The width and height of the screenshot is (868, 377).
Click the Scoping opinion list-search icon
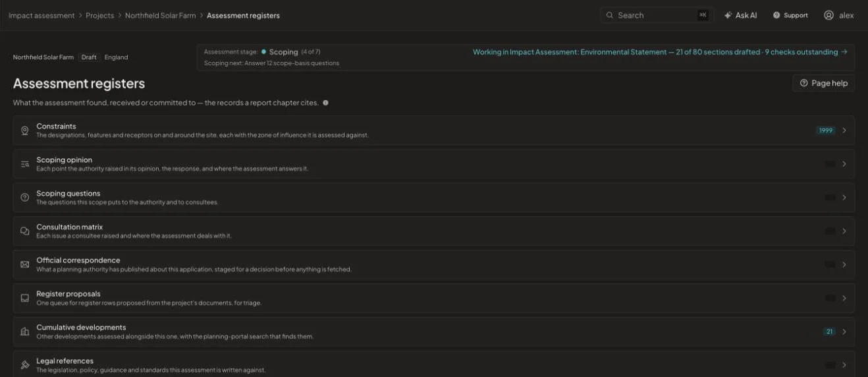(x=24, y=164)
